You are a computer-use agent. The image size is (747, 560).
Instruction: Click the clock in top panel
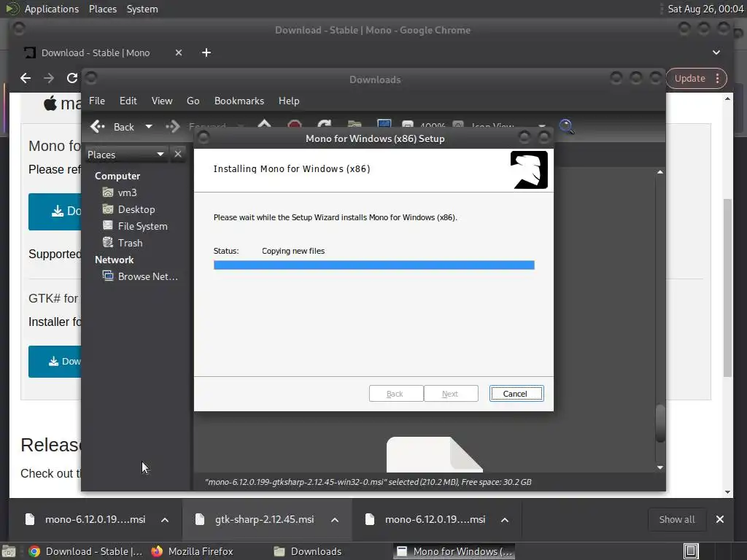705,9
